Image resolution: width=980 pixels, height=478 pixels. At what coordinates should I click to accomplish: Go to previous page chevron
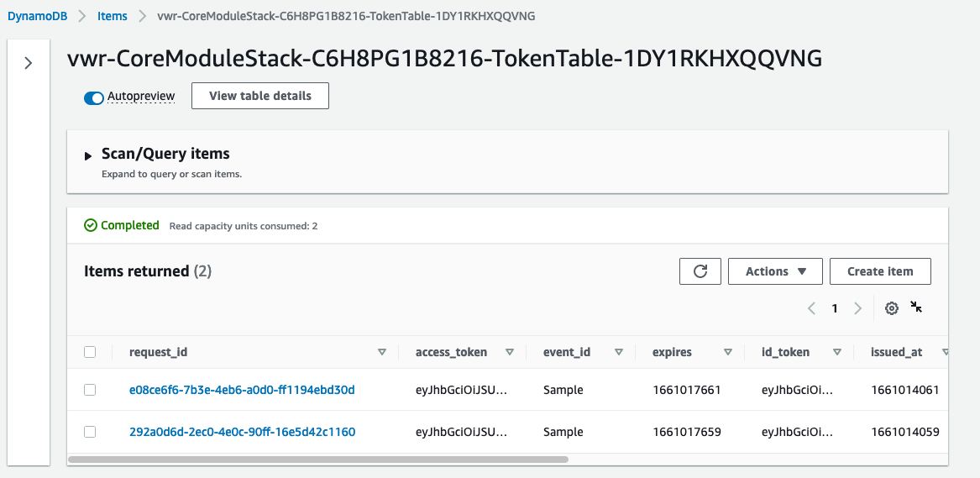[x=812, y=308]
